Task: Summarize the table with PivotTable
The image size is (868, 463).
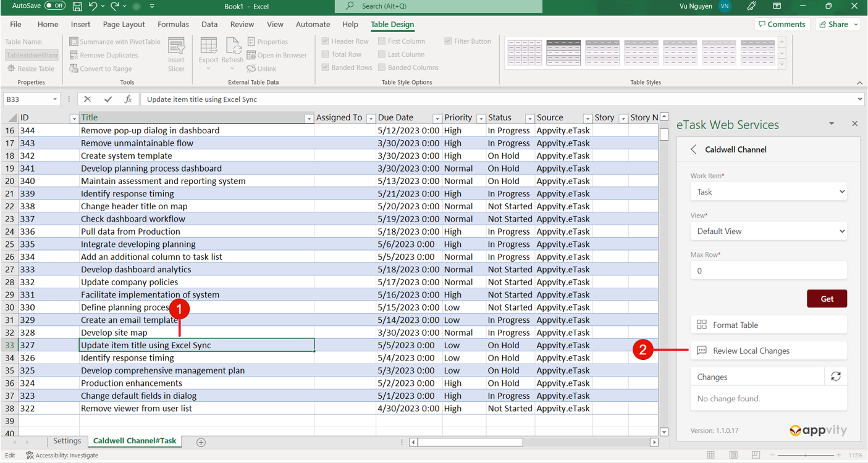Action: 113,41
